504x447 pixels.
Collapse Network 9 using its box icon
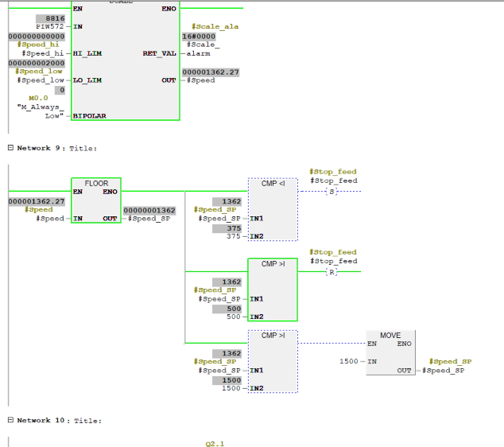click(10, 148)
